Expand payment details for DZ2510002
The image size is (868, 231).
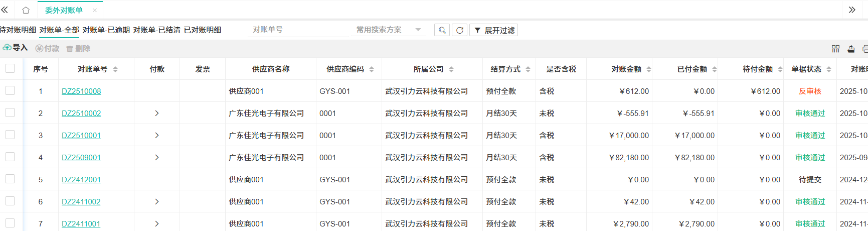tap(157, 113)
